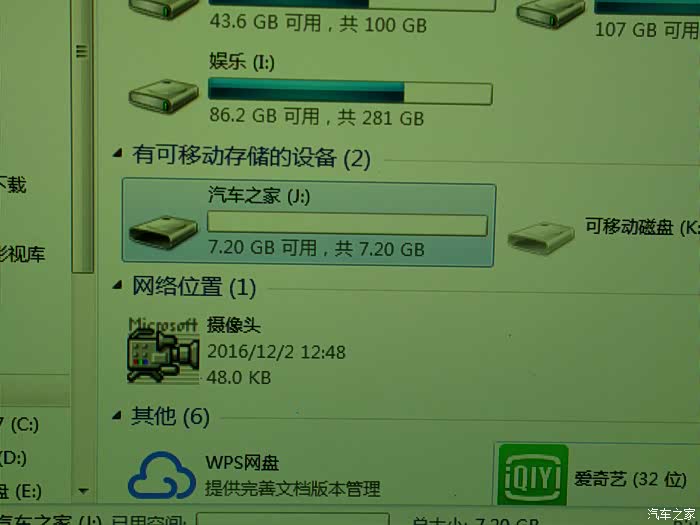Select the 汽车之家 (J:) removable drive icon
This screenshot has height=525, width=700.
tap(163, 232)
